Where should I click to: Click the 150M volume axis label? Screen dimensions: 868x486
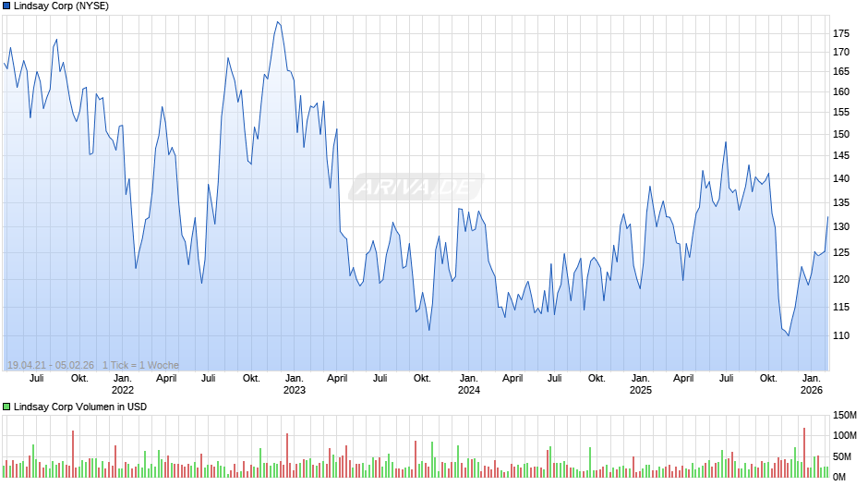point(845,416)
